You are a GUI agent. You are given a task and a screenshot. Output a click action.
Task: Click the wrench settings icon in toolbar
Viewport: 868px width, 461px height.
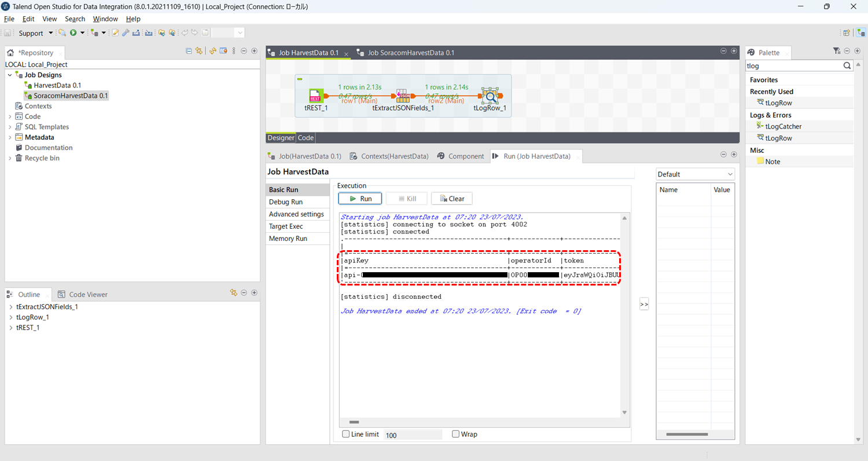pos(126,33)
